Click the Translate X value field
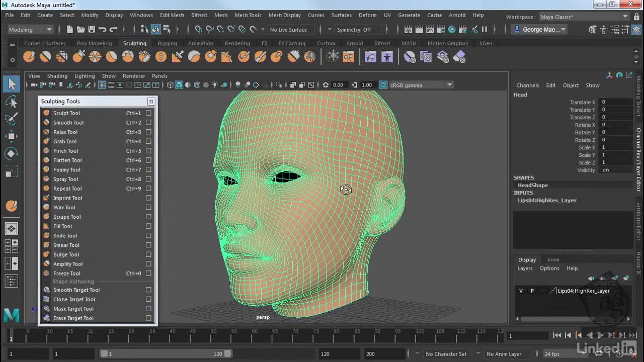Image resolution: width=644 pixels, height=362 pixels. [616, 102]
